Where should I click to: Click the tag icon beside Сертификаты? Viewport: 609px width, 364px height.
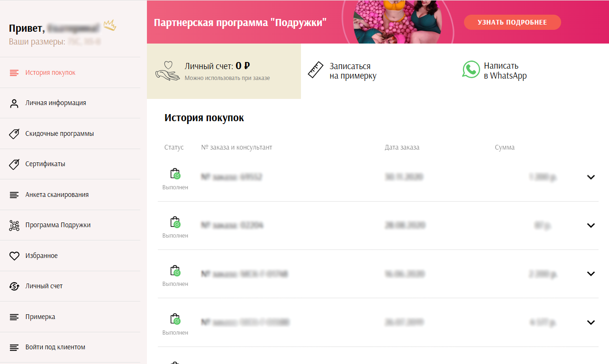(x=14, y=164)
